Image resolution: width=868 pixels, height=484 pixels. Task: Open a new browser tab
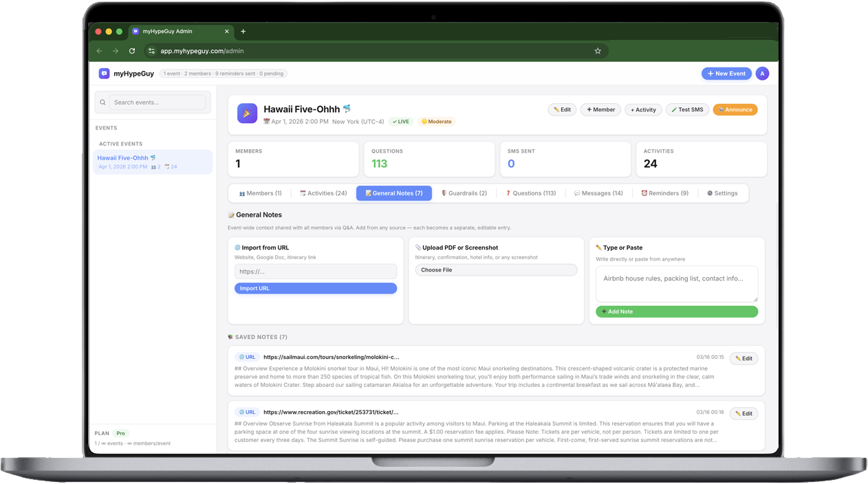(243, 32)
